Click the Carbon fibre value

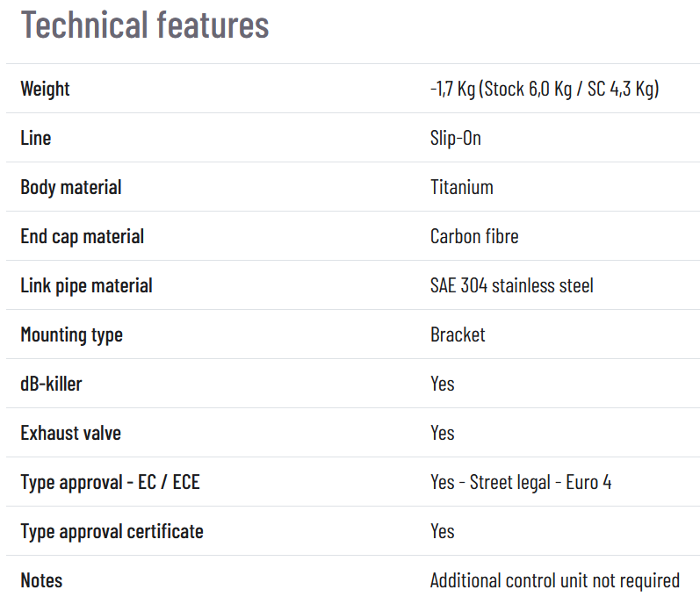pyautogui.click(x=474, y=236)
